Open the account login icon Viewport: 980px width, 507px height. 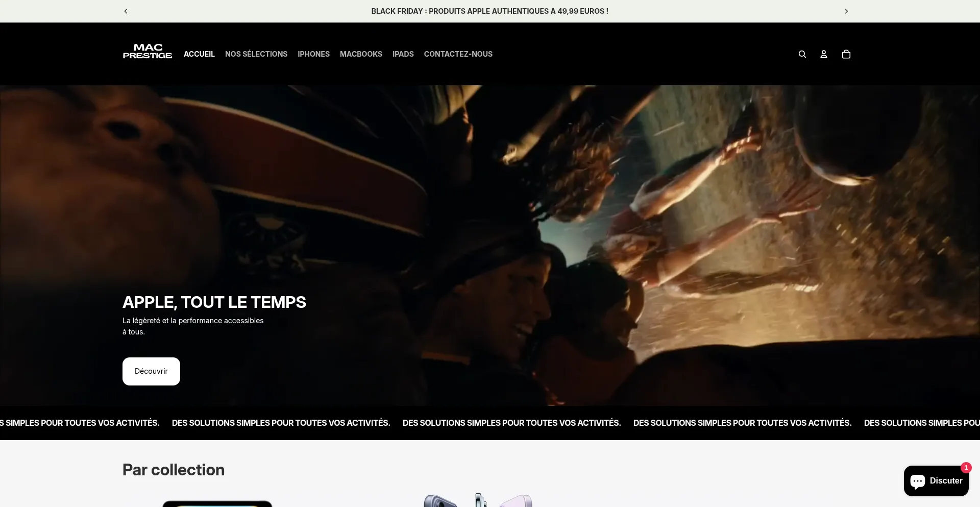pyautogui.click(x=823, y=54)
